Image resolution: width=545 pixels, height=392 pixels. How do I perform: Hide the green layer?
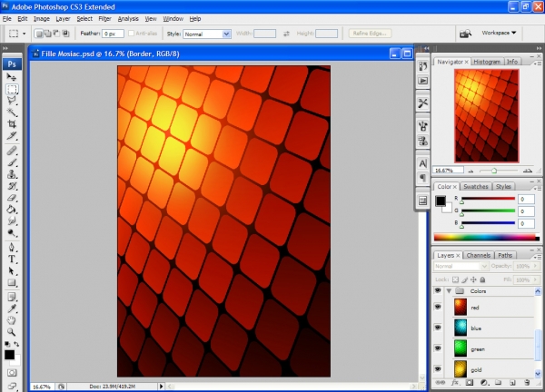(x=438, y=348)
